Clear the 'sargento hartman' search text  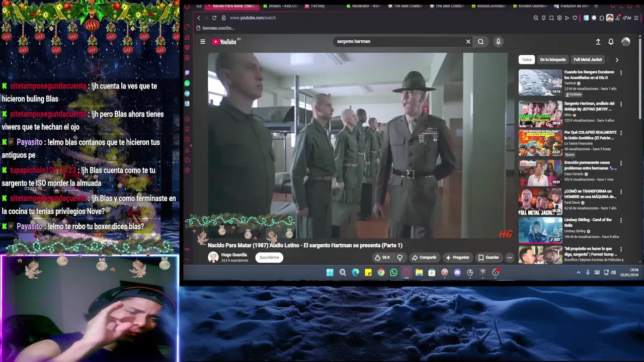pos(468,42)
